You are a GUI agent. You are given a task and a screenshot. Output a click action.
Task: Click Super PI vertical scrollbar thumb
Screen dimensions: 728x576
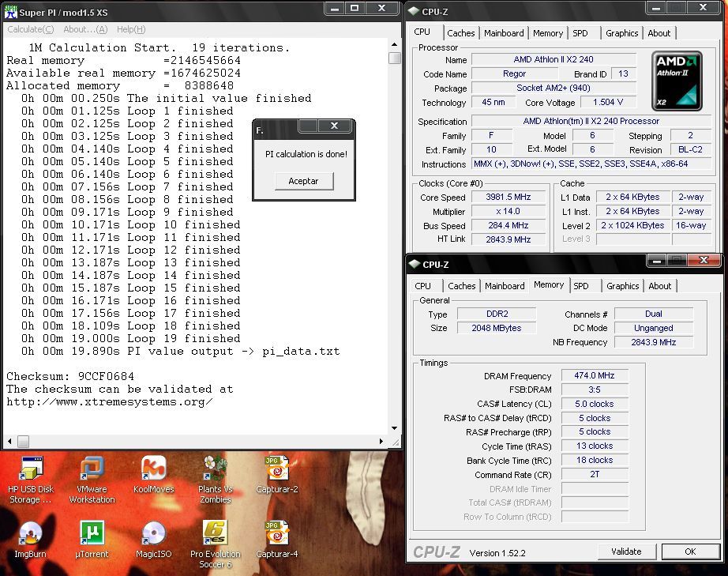click(394, 58)
